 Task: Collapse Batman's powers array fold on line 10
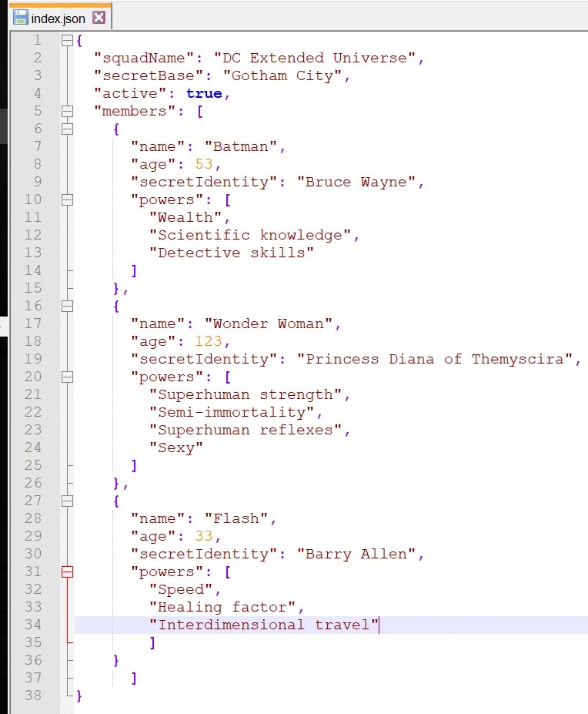[67, 200]
